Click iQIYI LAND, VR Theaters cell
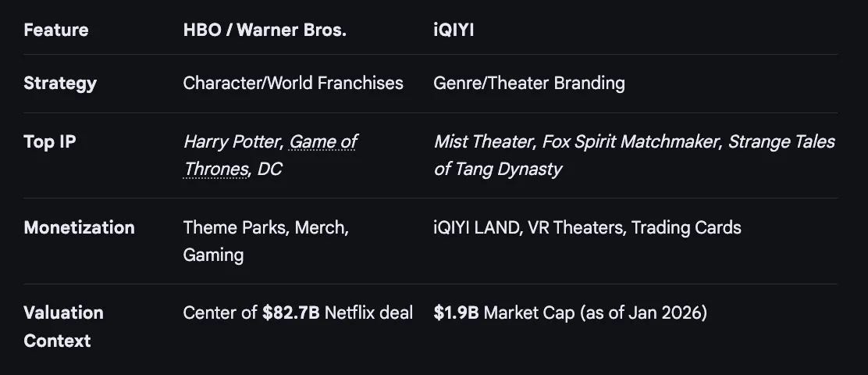The image size is (868, 375). pyautogui.click(x=587, y=227)
